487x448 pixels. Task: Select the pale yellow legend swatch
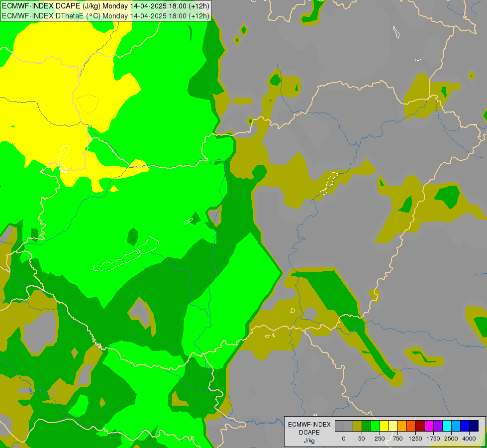(x=393, y=426)
